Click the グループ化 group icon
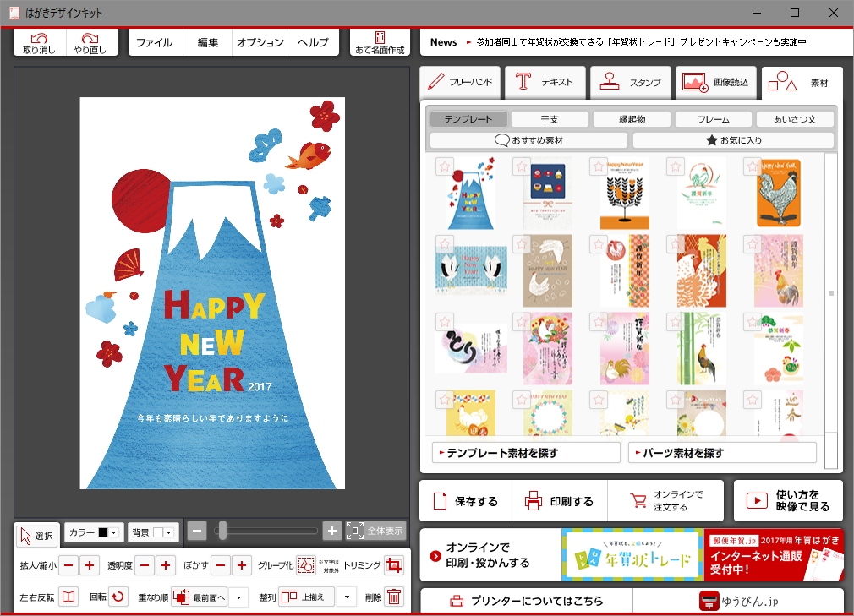 coord(306,565)
